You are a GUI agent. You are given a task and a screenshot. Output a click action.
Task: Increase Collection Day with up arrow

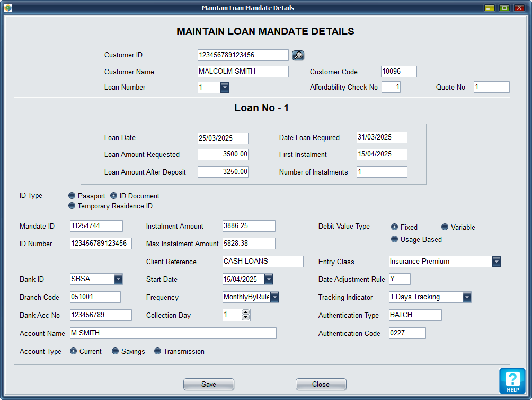245,312
